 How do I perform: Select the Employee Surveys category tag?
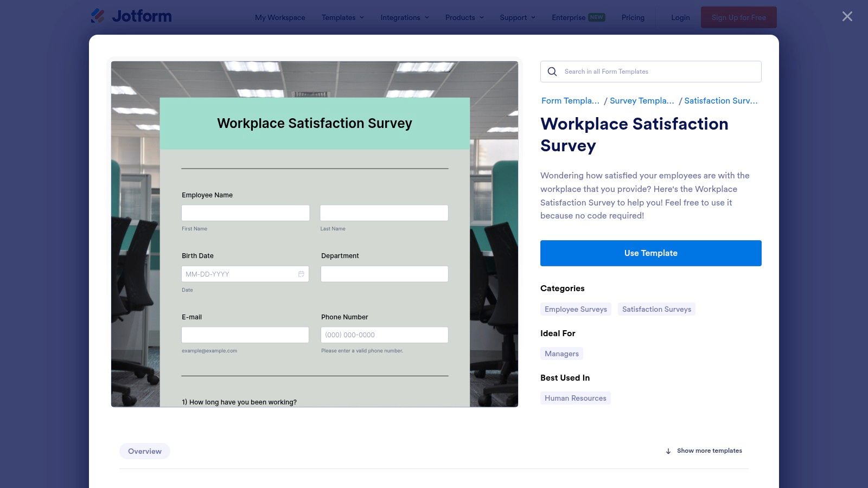pos(576,309)
